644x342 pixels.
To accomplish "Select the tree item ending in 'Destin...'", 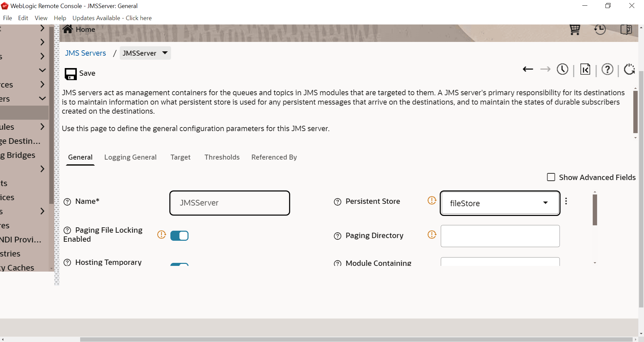I will click(x=20, y=141).
